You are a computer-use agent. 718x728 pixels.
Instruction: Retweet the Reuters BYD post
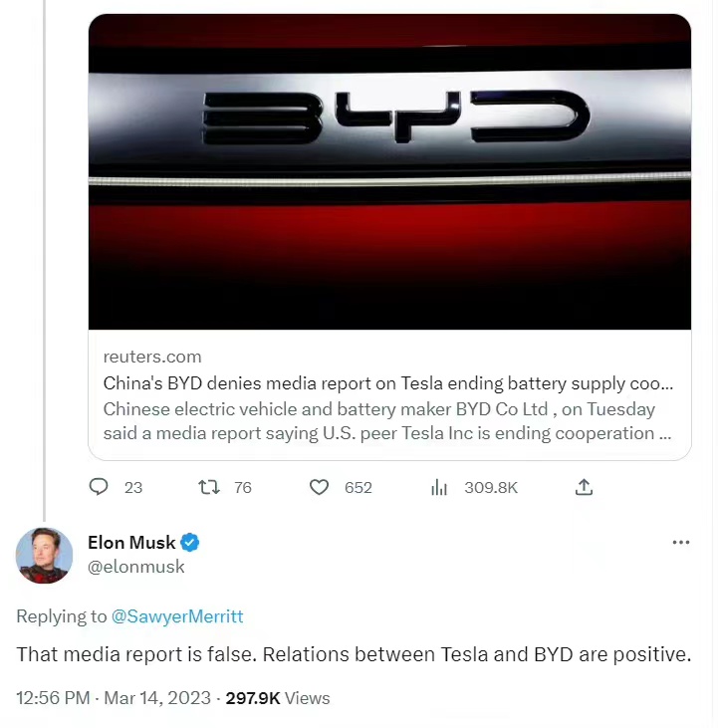pos(209,487)
